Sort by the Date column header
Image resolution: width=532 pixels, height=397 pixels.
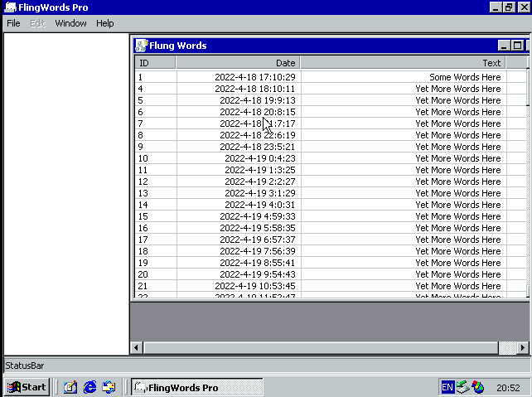point(238,63)
